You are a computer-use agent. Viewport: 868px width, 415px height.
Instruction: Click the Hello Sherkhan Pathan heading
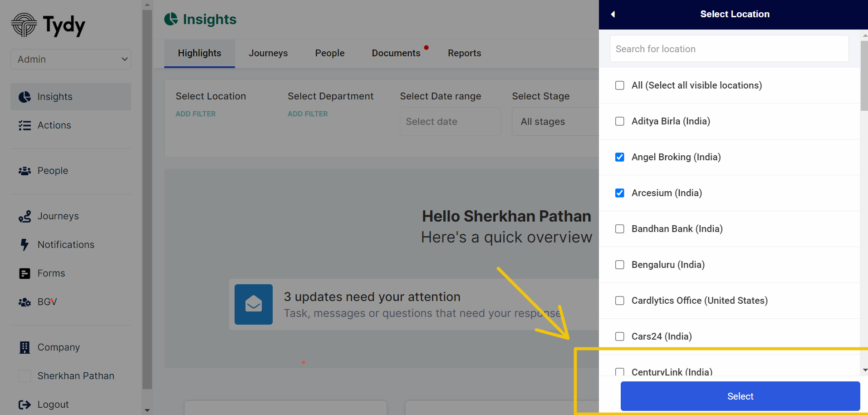tap(506, 216)
